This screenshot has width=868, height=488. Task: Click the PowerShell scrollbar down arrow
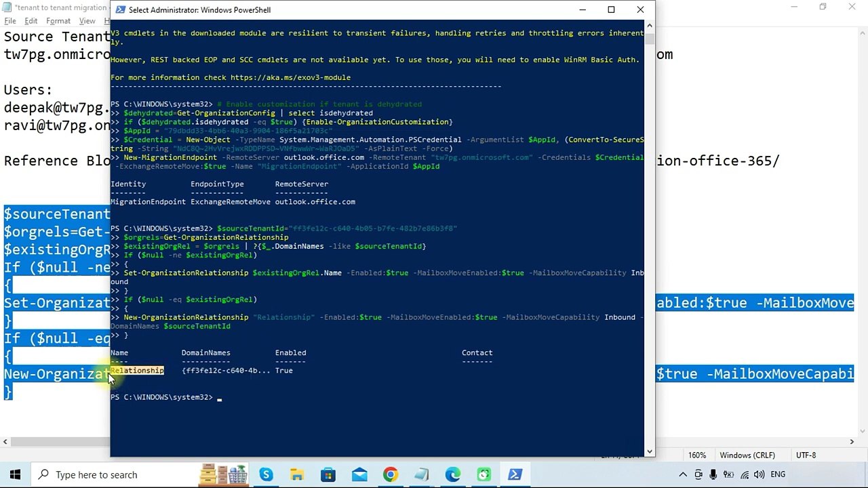(x=650, y=451)
